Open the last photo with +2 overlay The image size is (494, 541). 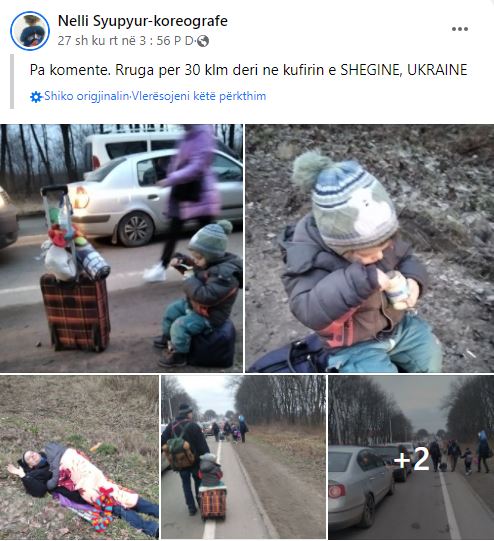click(x=411, y=458)
